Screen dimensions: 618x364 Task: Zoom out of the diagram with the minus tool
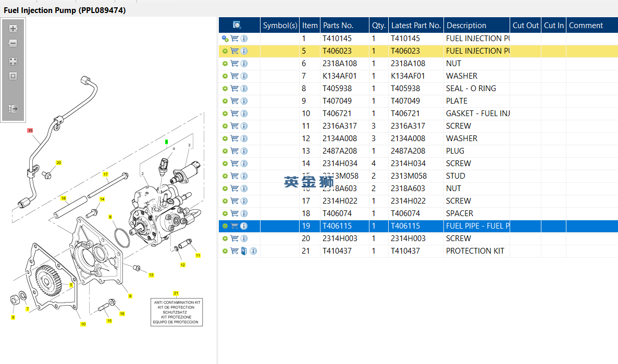pos(13,43)
